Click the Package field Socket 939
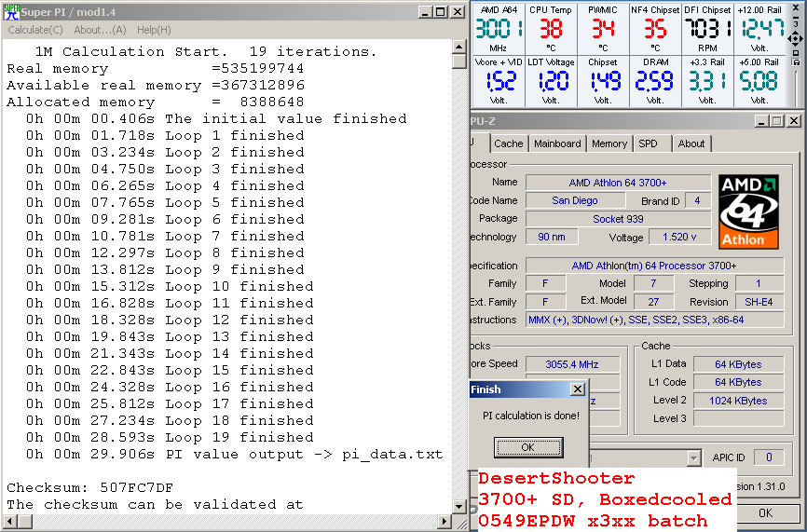The image size is (807, 532). click(x=618, y=219)
